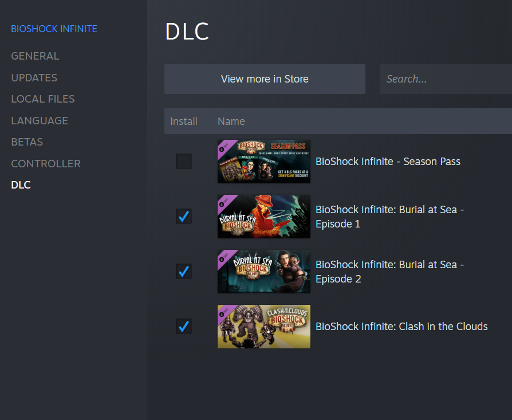
Task: Select the Language tab
Action: pos(40,120)
